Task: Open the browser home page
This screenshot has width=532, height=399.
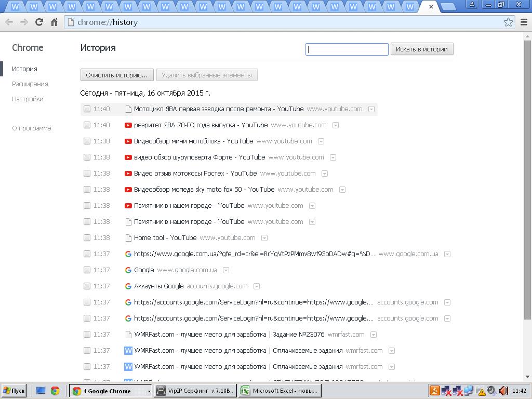Action: coord(54,22)
